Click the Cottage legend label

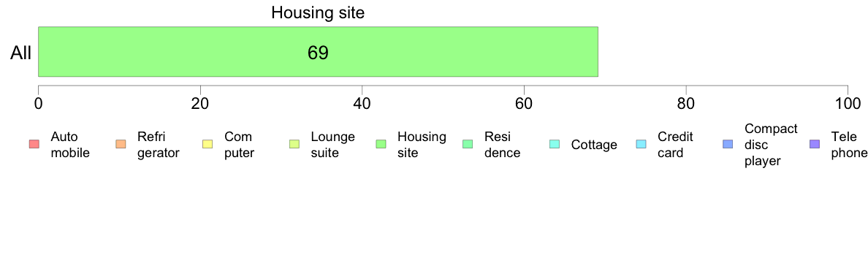pos(594,145)
